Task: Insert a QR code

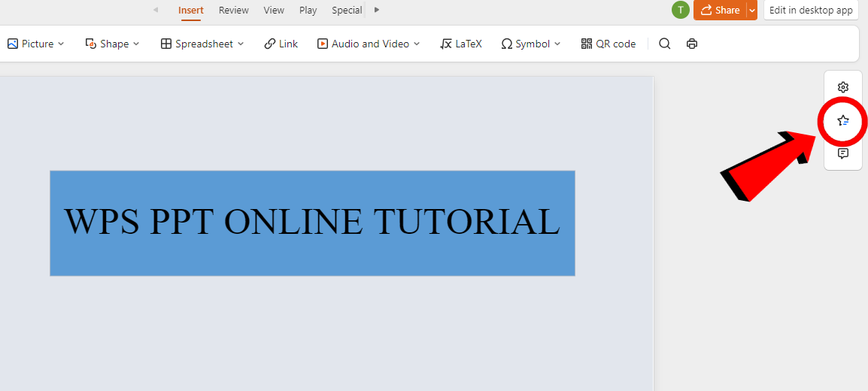Action: (x=609, y=44)
